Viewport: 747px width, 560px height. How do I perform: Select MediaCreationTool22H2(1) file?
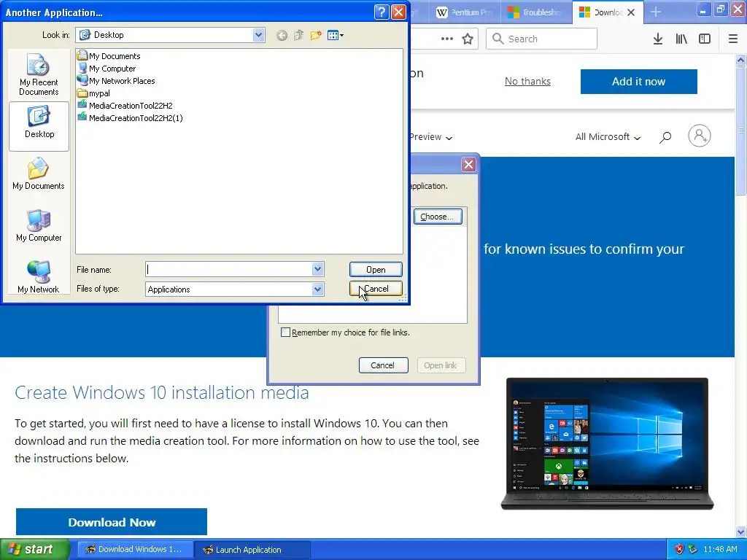(130, 118)
